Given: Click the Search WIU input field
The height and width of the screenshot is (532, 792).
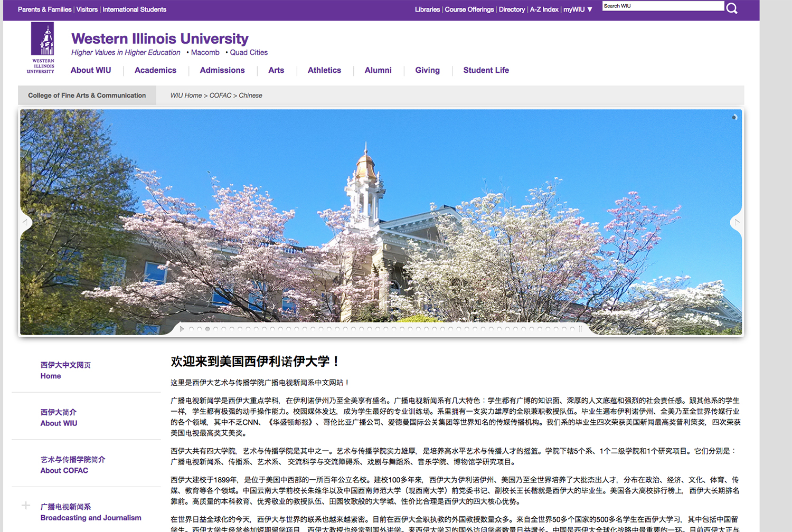Looking at the screenshot, I should [x=663, y=6].
